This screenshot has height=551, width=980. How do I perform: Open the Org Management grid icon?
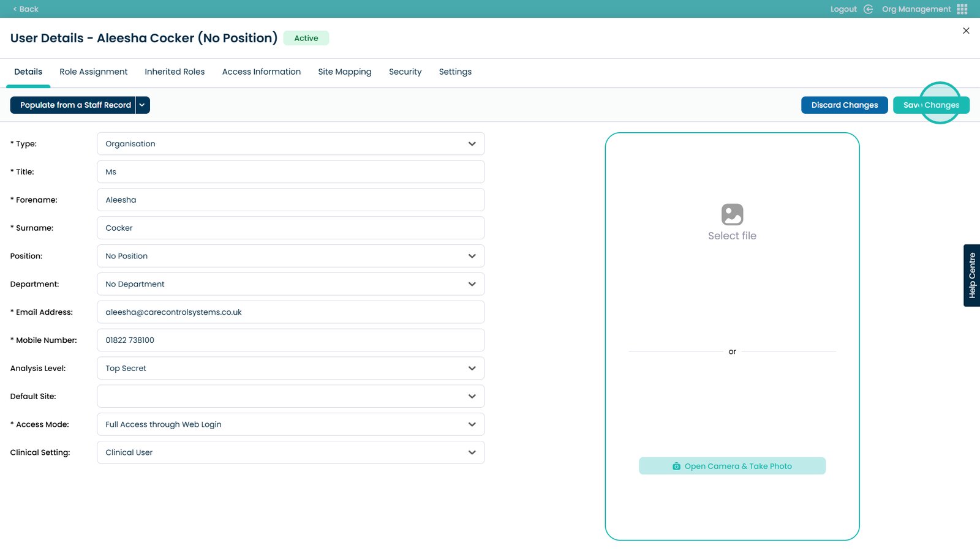[962, 9]
